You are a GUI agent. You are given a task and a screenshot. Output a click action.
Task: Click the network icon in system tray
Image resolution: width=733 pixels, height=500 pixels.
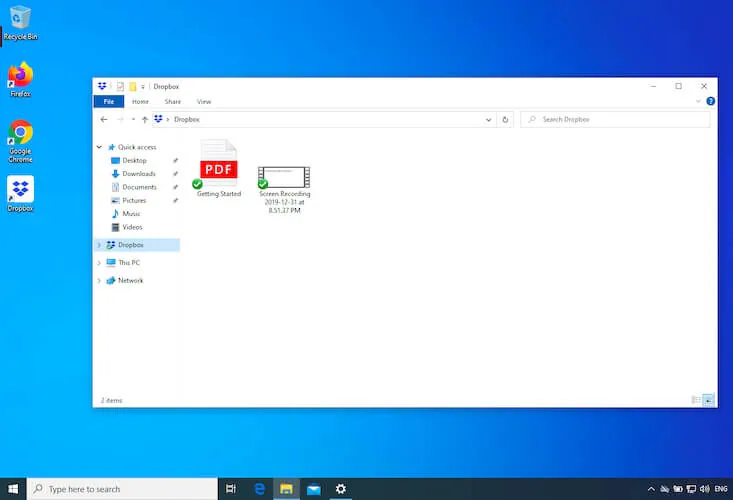coord(691,489)
